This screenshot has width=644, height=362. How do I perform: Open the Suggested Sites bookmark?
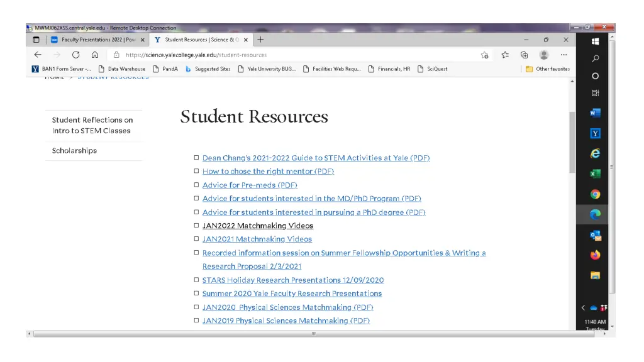[x=208, y=69]
